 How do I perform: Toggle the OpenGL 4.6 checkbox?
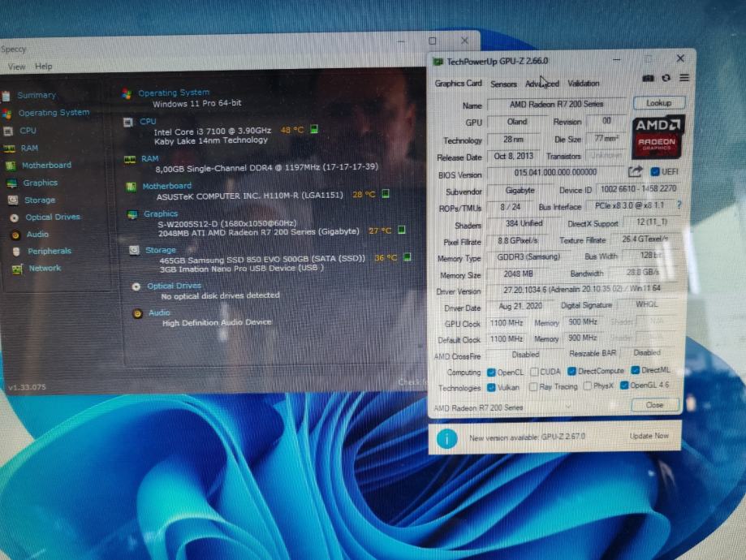[x=624, y=386]
